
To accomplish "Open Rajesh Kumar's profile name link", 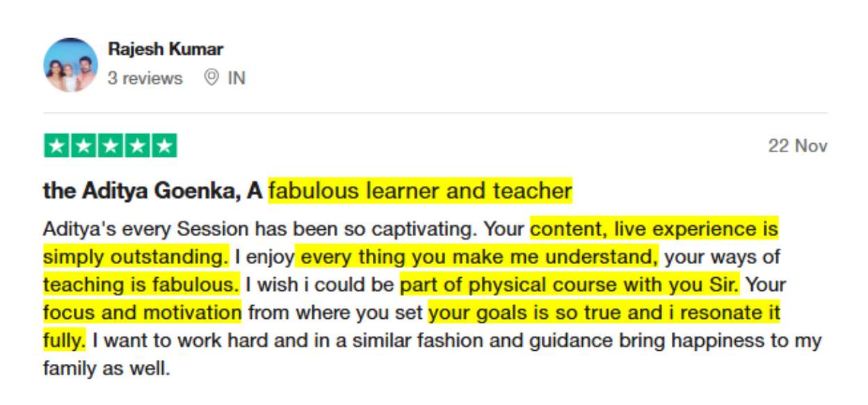I will tap(166, 49).
